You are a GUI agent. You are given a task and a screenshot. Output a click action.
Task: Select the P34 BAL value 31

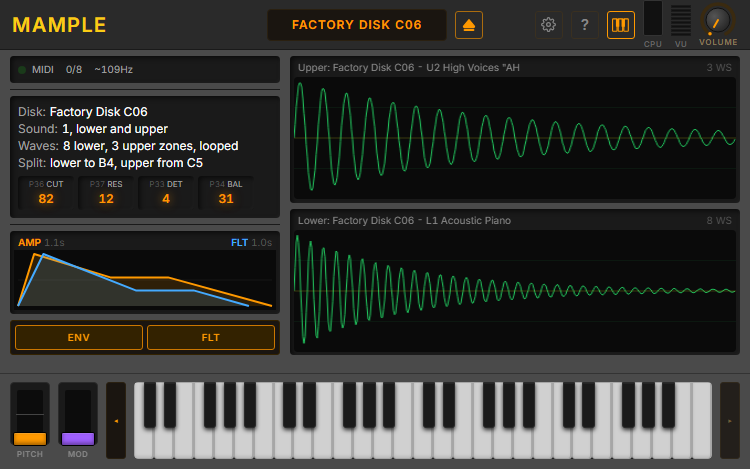click(226, 199)
